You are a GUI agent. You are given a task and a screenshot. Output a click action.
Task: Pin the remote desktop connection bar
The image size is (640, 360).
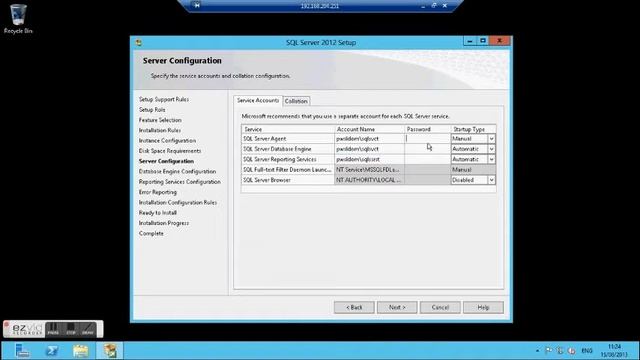coord(197,6)
